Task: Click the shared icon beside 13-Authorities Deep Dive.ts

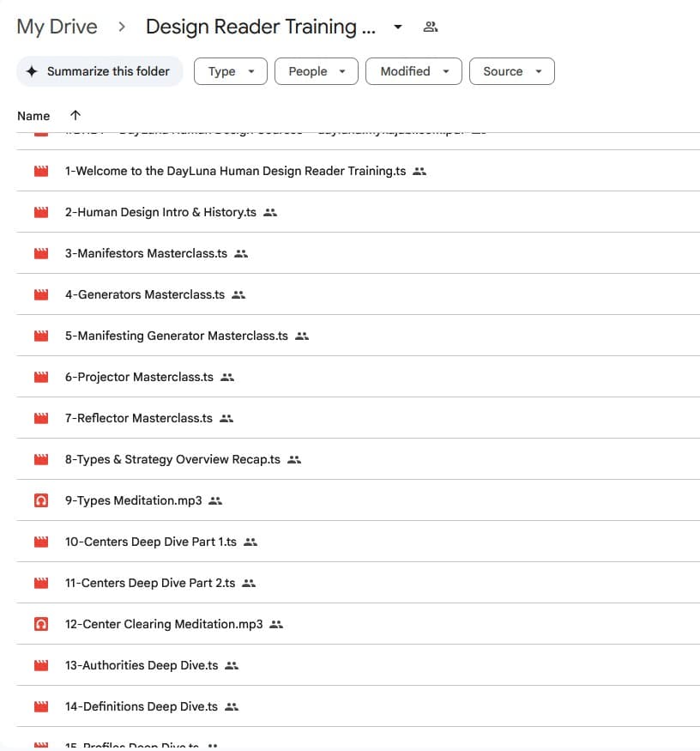Action: coord(232,666)
